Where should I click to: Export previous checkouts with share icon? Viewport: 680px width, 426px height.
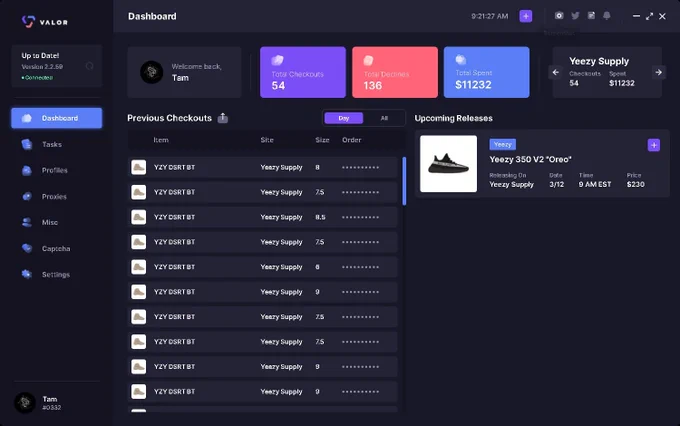coord(222,118)
